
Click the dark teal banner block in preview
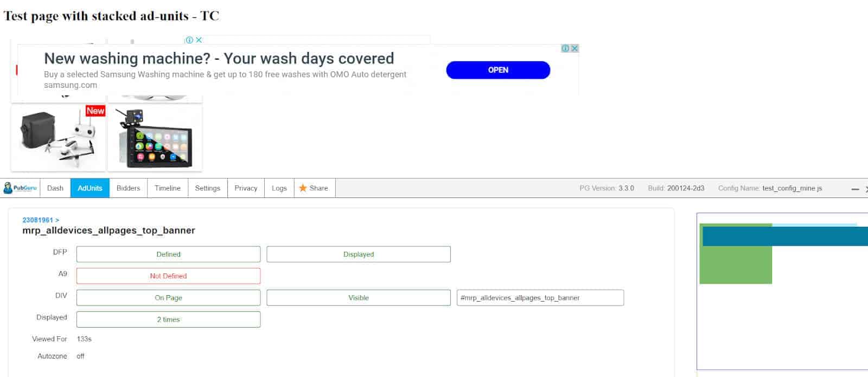tap(785, 237)
